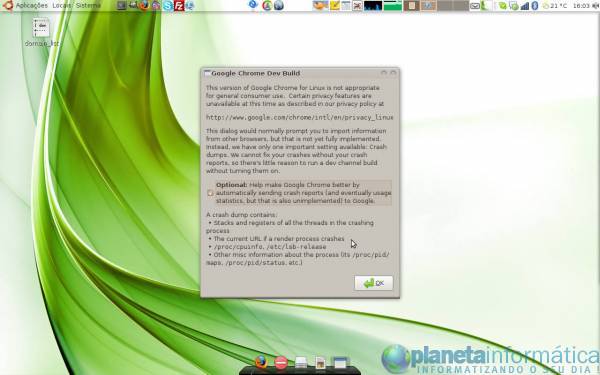Click the clock showing 16:03
The width and height of the screenshot is (600, 375).
click(581, 6)
